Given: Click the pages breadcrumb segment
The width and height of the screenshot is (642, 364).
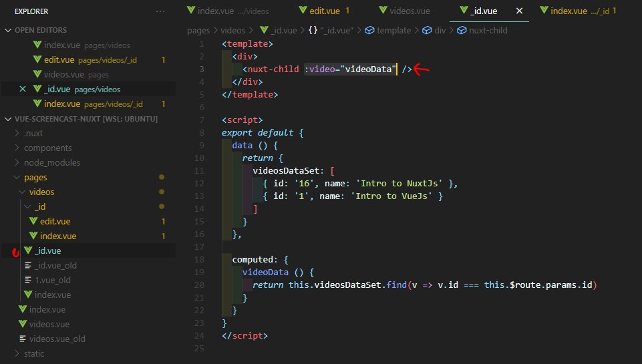Looking at the screenshot, I should (198, 31).
